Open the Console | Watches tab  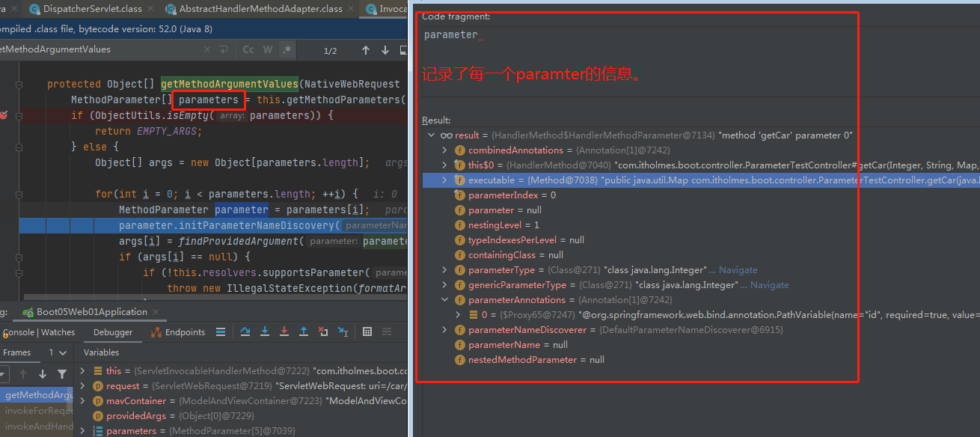[39, 332]
